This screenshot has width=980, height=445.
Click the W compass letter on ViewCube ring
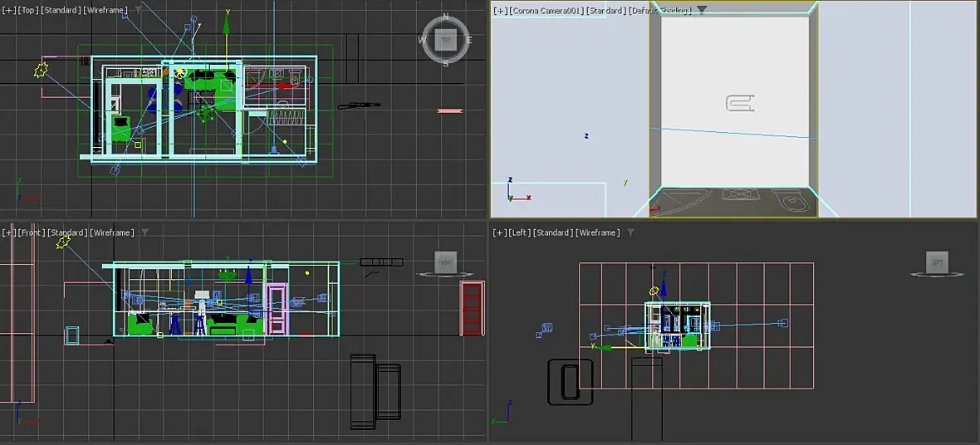click(423, 40)
